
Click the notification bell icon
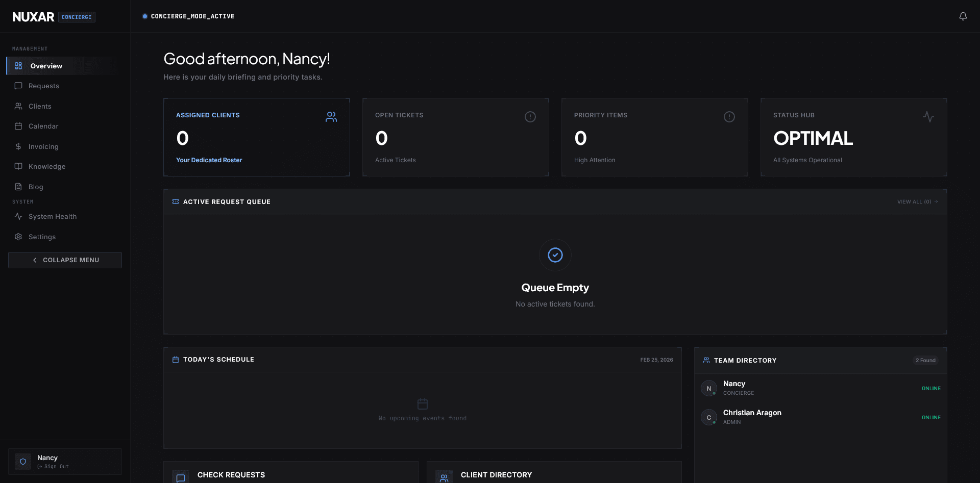pos(963,16)
